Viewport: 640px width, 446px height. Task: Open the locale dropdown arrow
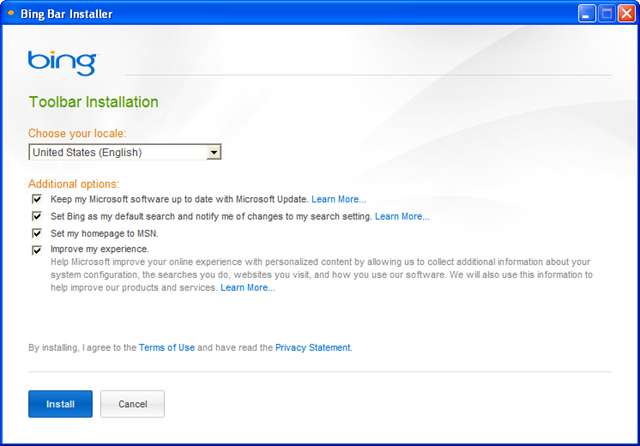click(213, 152)
